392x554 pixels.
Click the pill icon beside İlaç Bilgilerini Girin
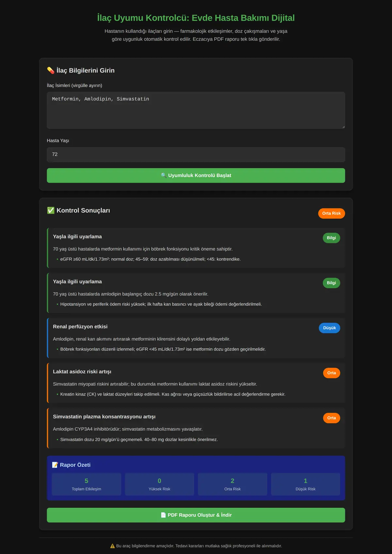(51, 71)
